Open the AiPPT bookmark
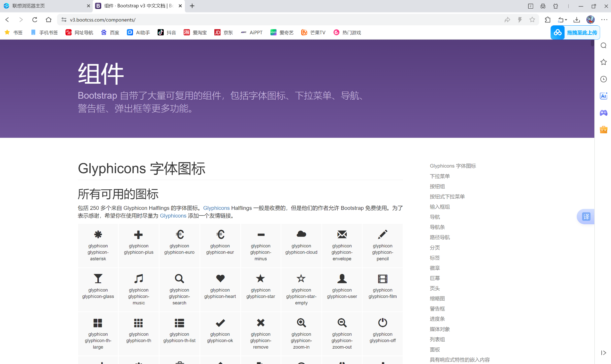 tap(252, 32)
